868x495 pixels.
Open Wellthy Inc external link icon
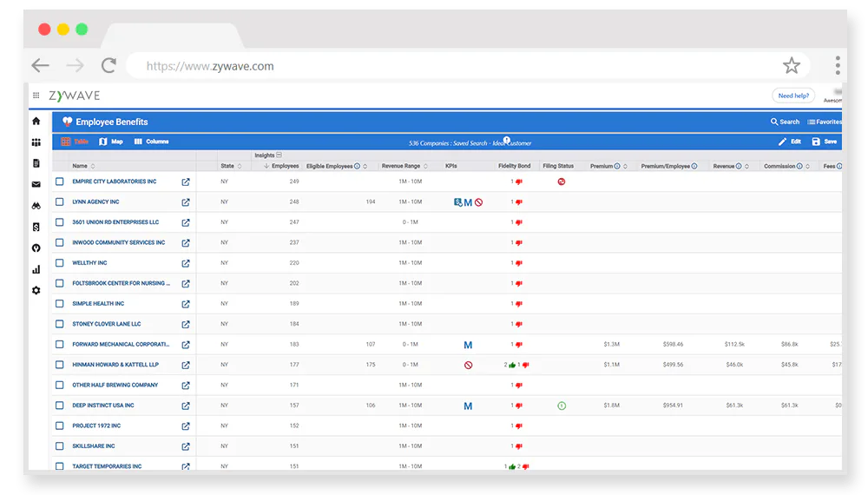186,263
